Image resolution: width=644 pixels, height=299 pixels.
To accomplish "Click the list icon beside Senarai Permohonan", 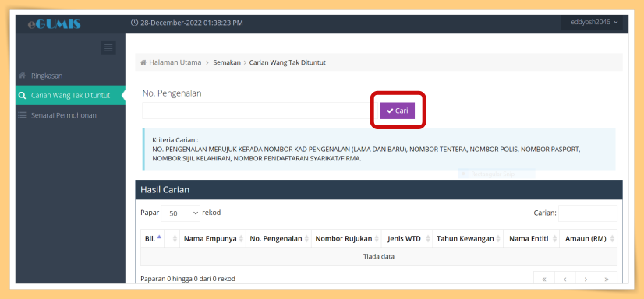I will [23, 115].
